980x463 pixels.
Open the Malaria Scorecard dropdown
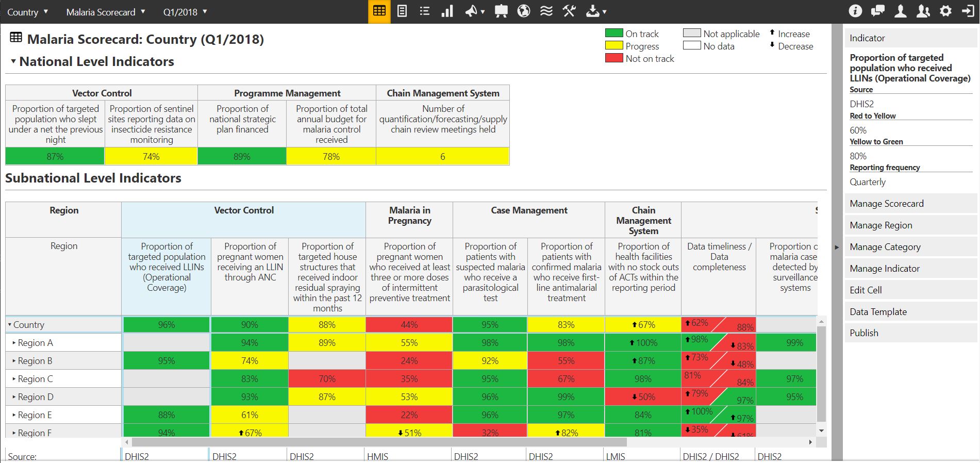106,12
